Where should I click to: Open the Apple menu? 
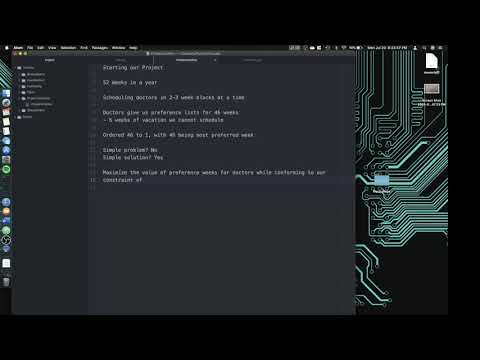[7, 48]
